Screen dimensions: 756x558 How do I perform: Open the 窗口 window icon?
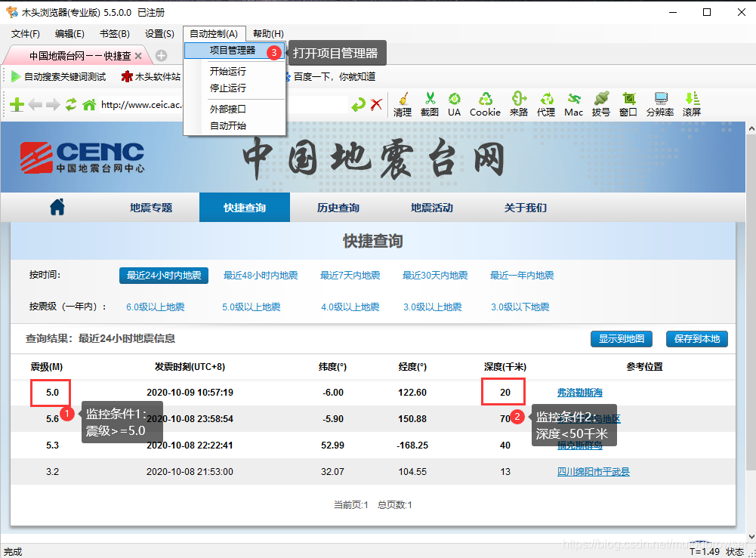pos(628,104)
